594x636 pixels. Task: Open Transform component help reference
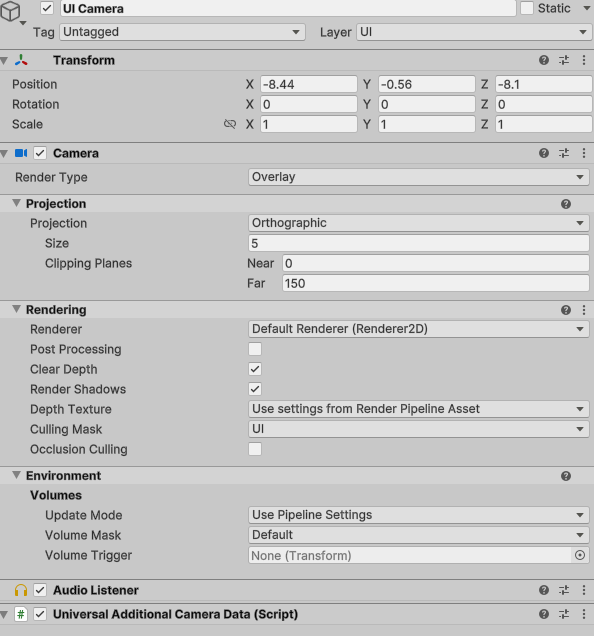tap(544, 60)
